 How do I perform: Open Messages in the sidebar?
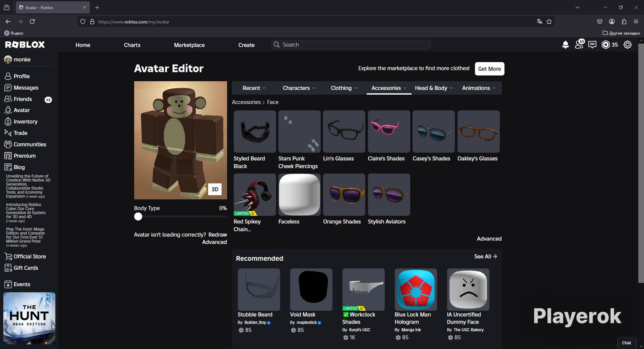(26, 88)
